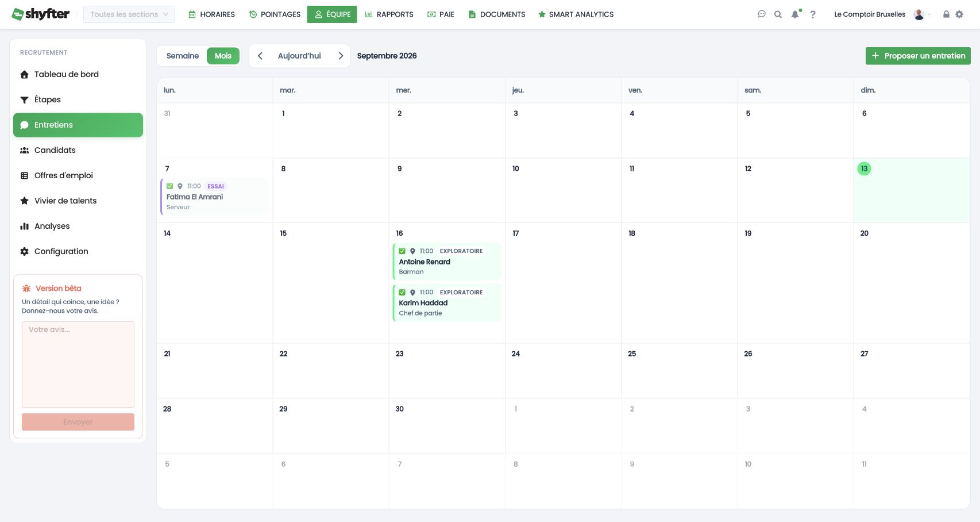The image size is (980, 522).
Task: Open the POINTAGES menu
Action: pyautogui.click(x=275, y=14)
